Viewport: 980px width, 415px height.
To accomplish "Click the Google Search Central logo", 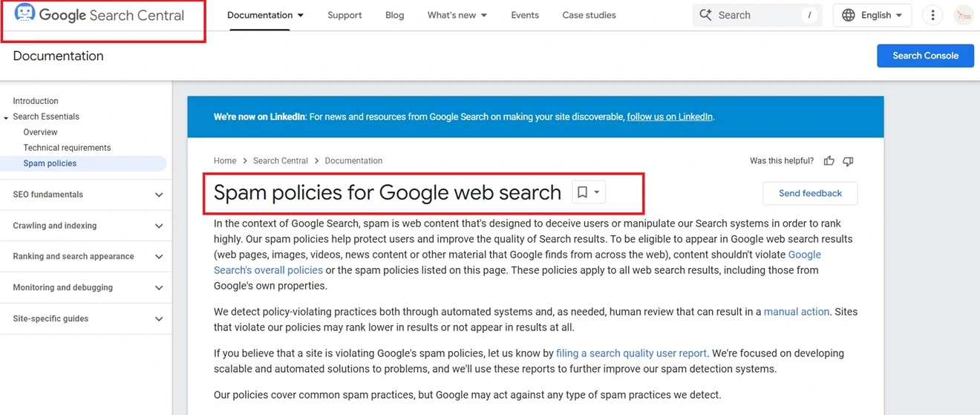I will coord(99,15).
